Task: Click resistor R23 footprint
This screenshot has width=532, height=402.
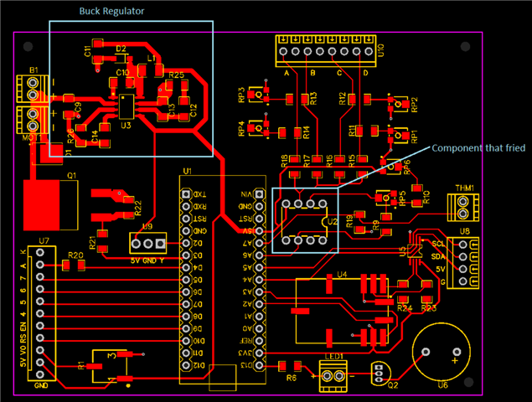Action: (x=426, y=291)
